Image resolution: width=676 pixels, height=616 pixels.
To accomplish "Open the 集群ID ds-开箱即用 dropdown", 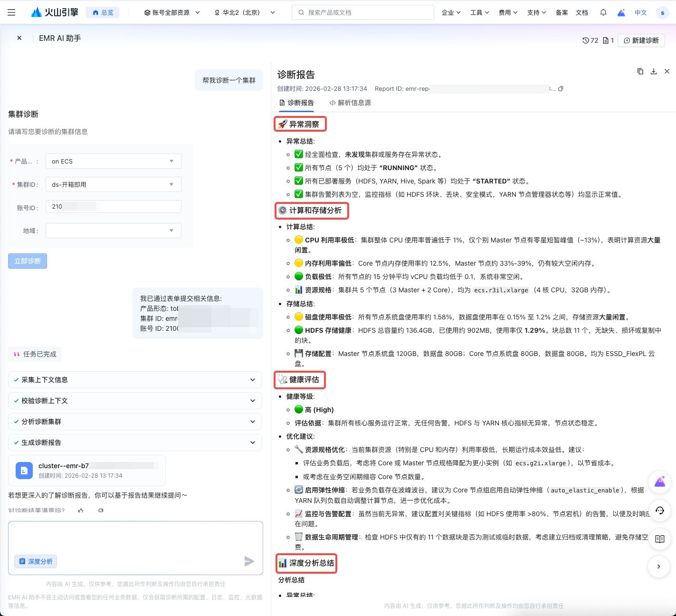I will pyautogui.click(x=114, y=184).
